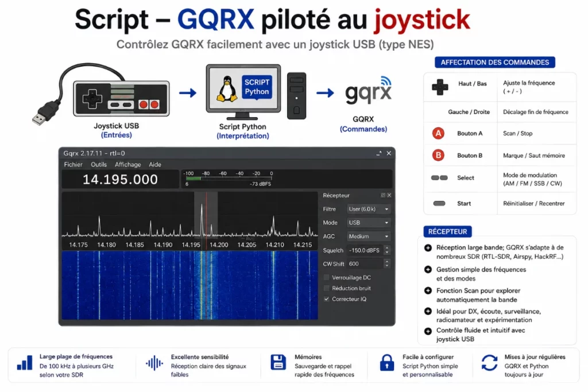Click the plus bullet next to Contrôle fluide
The height and width of the screenshot is (392, 588).
pyautogui.click(x=428, y=331)
